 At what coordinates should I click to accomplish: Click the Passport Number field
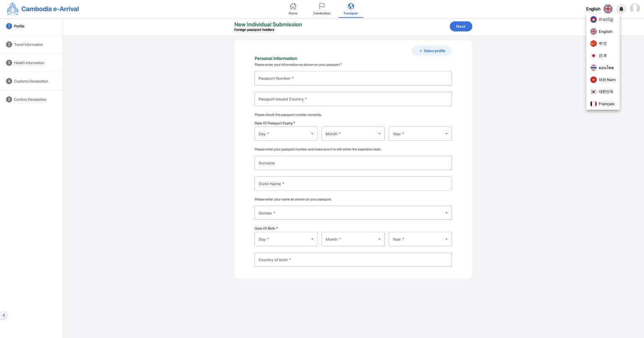click(353, 78)
